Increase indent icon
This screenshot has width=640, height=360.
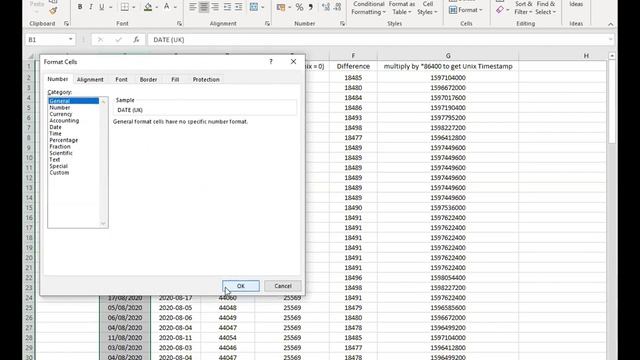click(x=238, y=7)
